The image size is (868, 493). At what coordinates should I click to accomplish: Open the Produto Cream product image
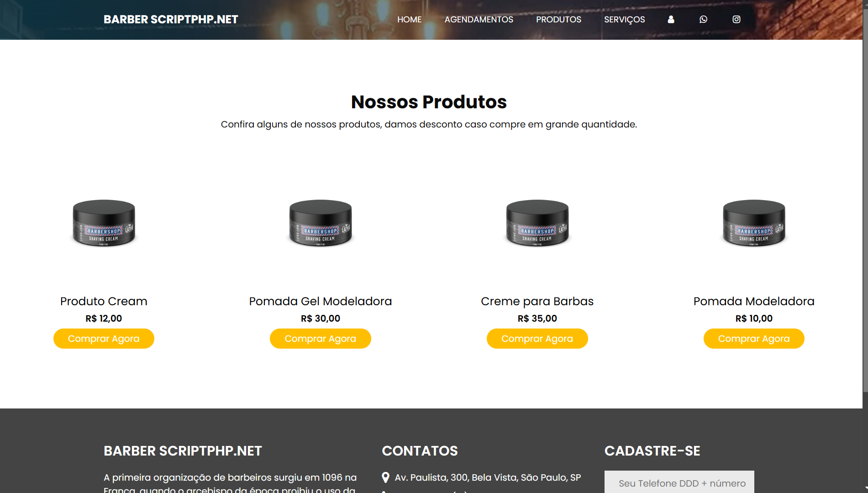(104, 223)
